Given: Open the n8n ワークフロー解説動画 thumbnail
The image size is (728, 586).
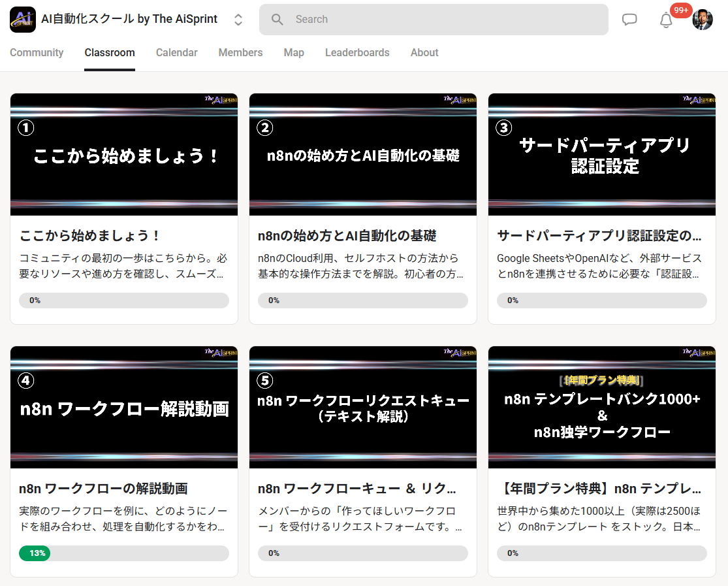Looking at the screenshot, I should click(124, 407).
